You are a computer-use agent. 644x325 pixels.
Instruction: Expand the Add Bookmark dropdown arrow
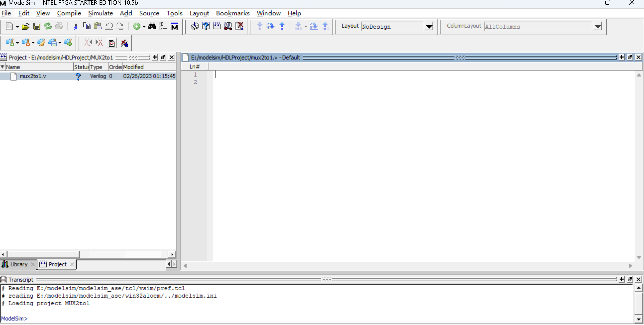pyautogui.click(x=17, y=43)
